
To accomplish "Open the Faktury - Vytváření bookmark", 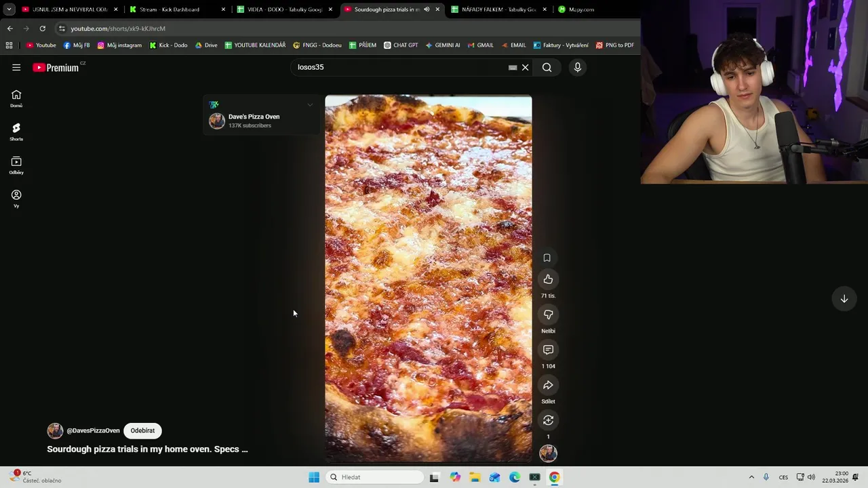I will (x=561, y=45).
